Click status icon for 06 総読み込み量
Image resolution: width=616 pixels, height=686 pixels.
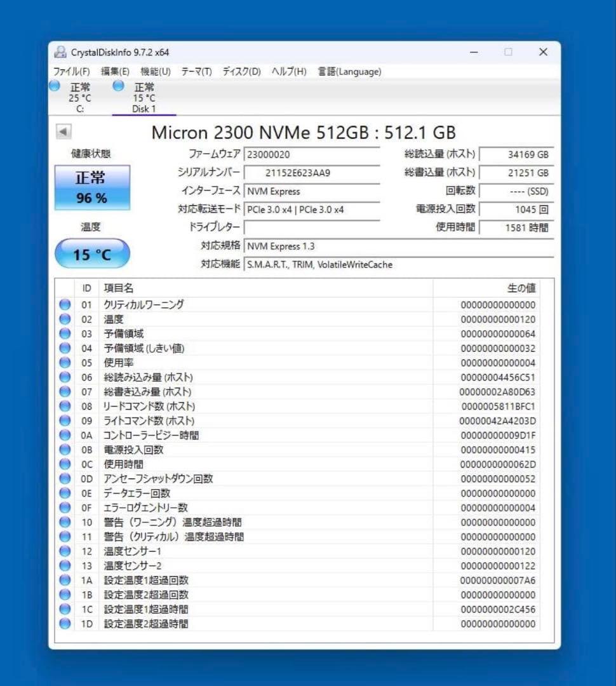(x=65, y=377)
